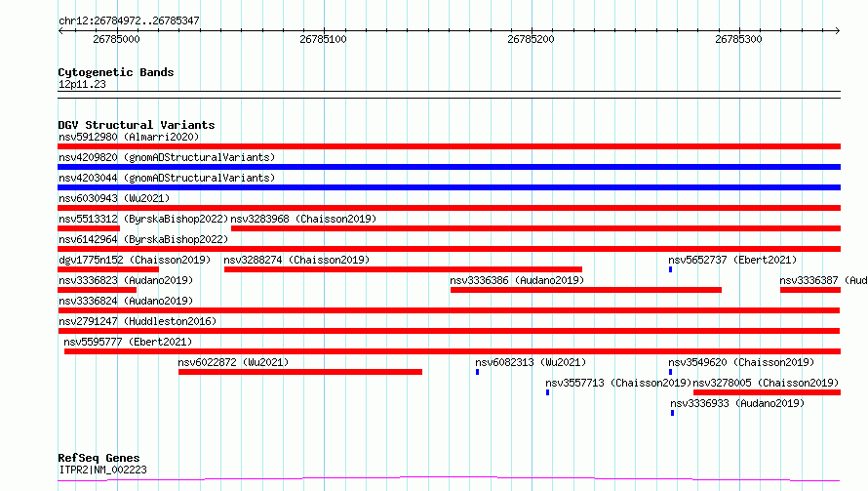The width and height of the screenshot is (868, 491).
Task: Select the red bar under nsv5912980
Action: [449, 146]
